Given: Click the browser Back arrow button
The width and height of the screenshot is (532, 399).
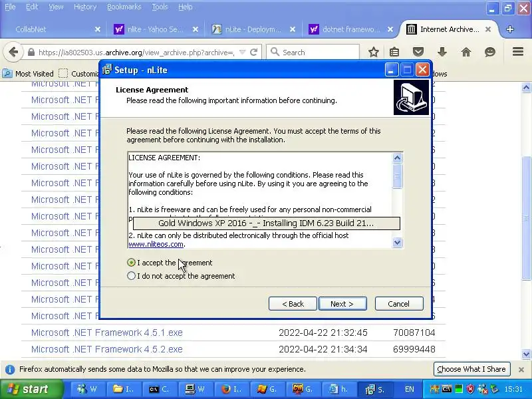Looking at the screenshot, I should [13, 53].
